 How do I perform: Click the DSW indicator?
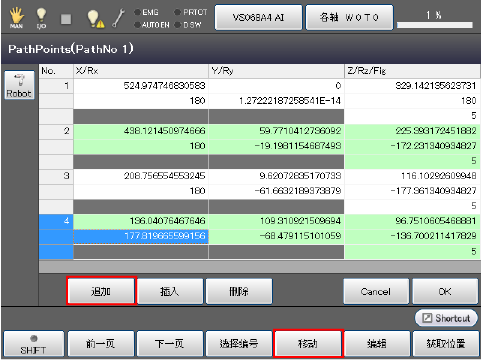point(188,25)
